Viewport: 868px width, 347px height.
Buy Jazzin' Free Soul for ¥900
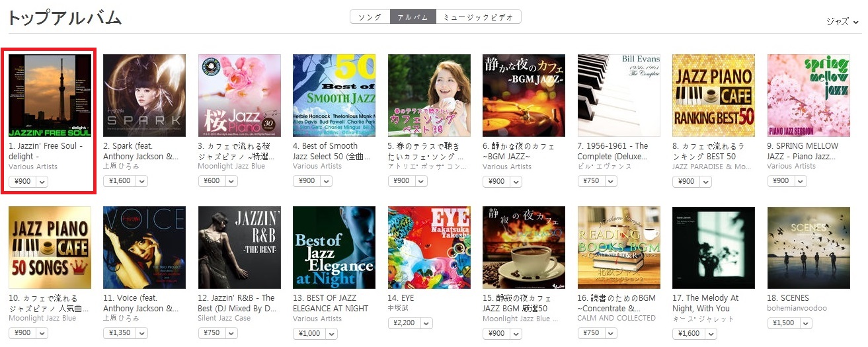pyautogui.click(x=22, y=182)
